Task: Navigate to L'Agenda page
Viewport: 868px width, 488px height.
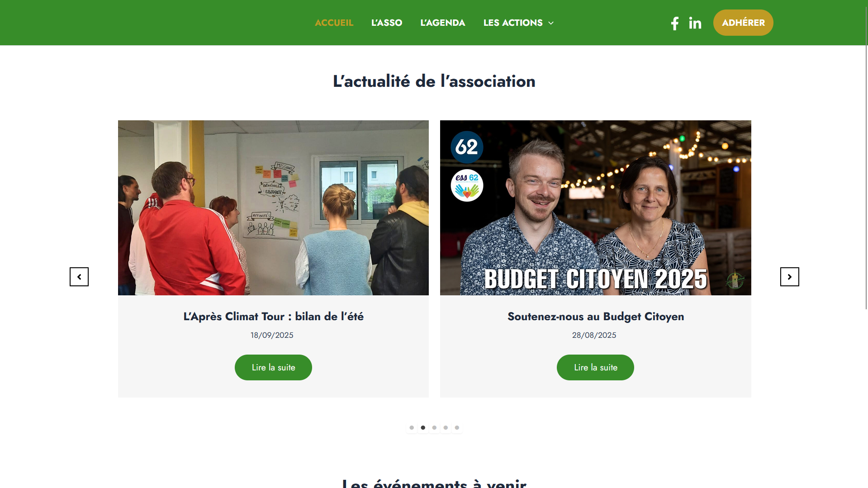Action: (442, 23)
